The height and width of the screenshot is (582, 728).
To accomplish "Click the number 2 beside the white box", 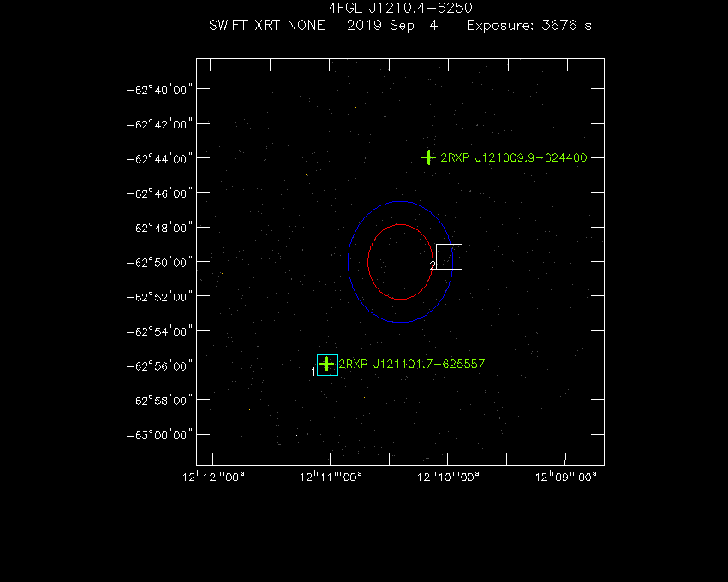I will pyautogui.click(x=433, y=265).
